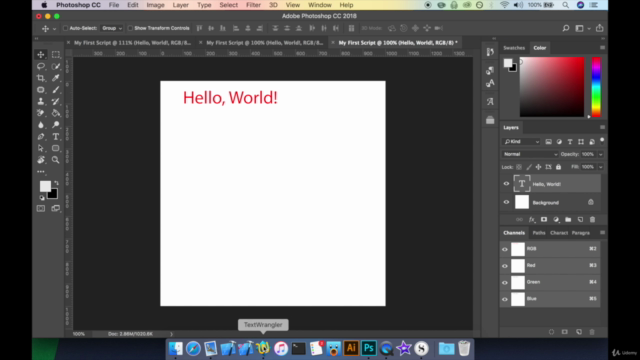Select the Rectangle shape tool
This screenshot has width=640, height=360.
[x=56, y=148]
